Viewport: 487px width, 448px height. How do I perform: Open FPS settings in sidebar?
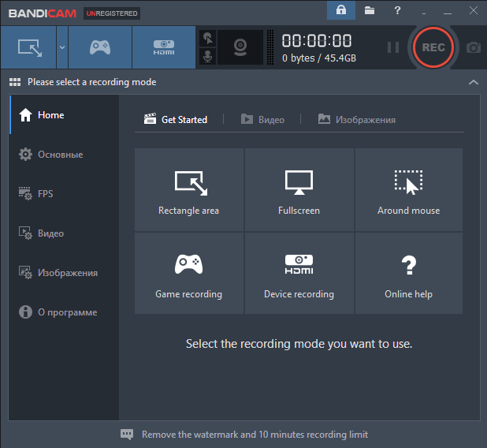pos(64,194)
